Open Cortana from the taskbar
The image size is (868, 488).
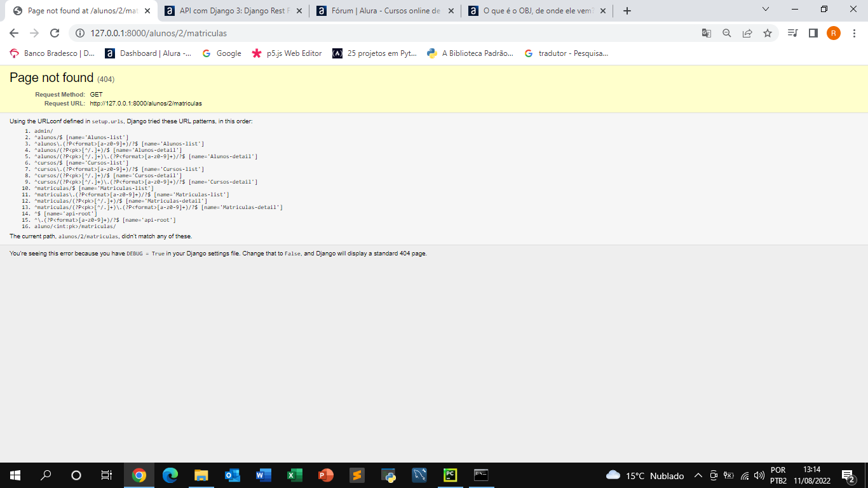[76, 475]
